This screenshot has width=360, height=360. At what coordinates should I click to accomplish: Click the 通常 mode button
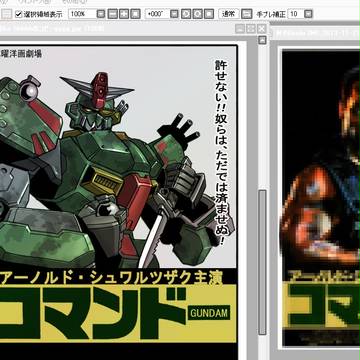click(228, 14)
